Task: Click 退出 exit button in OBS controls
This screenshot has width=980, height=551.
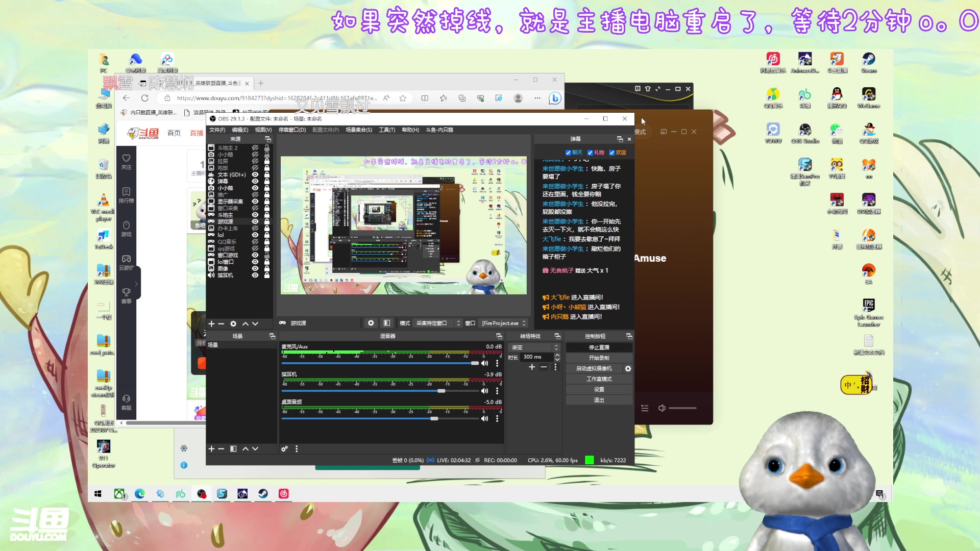Action: 598,399
